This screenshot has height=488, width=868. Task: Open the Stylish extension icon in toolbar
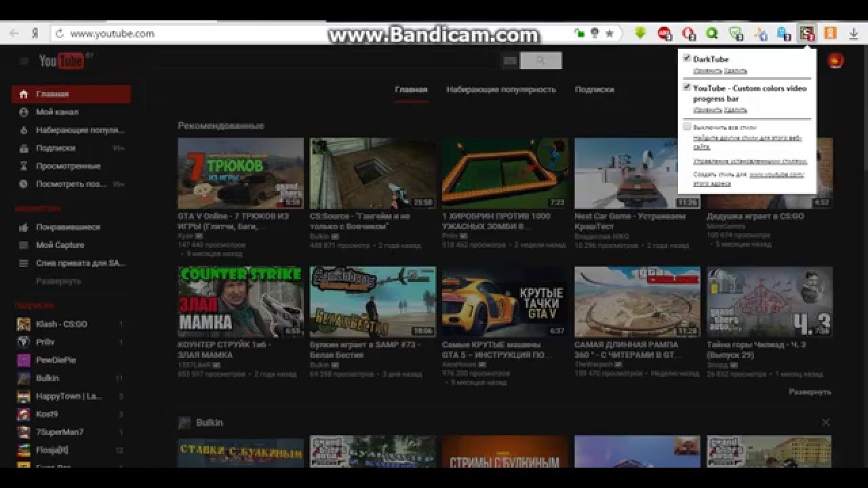[806, 33]
